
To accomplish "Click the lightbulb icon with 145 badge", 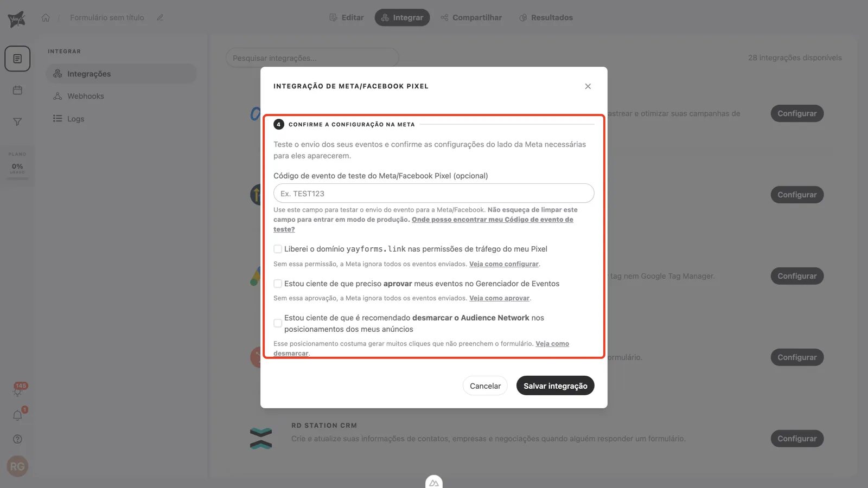I will click(17, 390).
